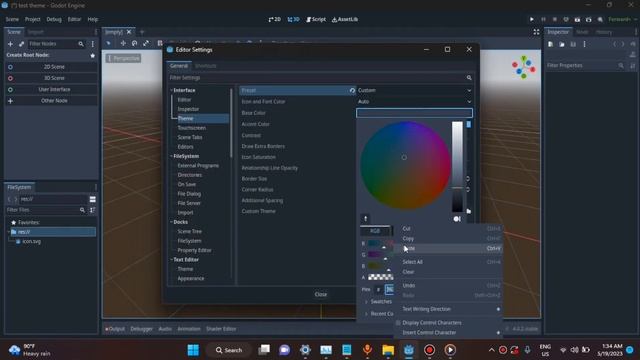The image size is (640, 360).
Task: Click the Godot icon in the Windows taskbar
Action: [x=409, y=350]
